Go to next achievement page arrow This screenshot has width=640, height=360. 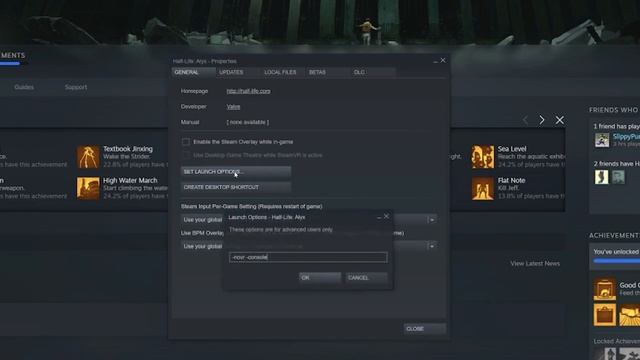click(542, 120)
